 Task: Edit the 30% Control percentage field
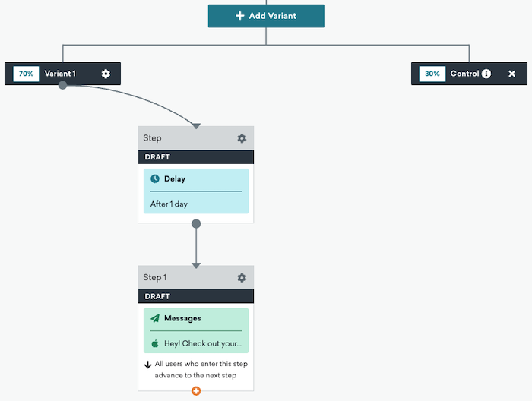pos(432,74)
